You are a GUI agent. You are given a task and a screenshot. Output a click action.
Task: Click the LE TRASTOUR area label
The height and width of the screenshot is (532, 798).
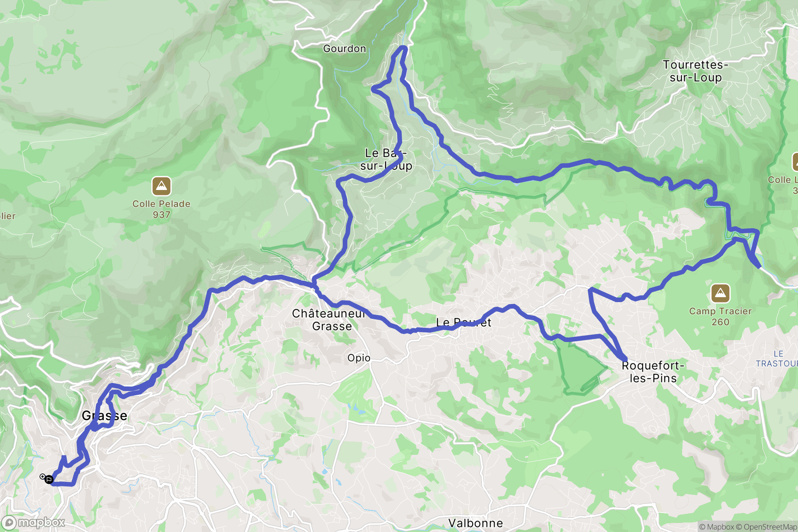click(x=777, y=359)
